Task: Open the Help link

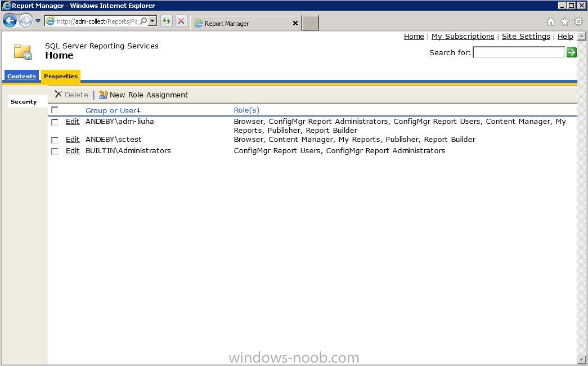Action: click(565, 37)
